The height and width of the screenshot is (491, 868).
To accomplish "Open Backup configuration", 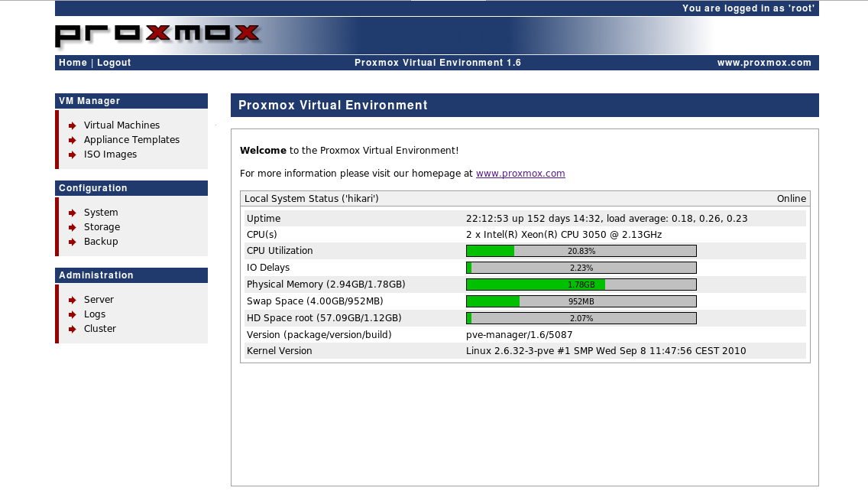I will tap(101, 241).
